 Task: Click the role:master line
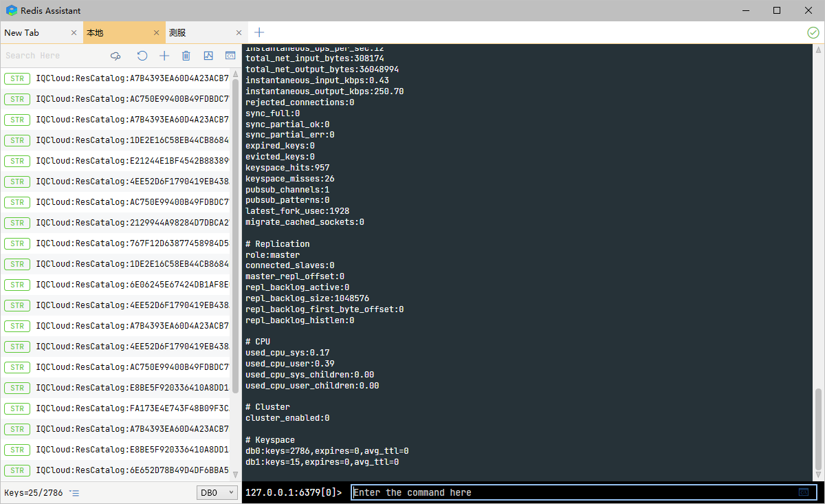pos(273,255)
